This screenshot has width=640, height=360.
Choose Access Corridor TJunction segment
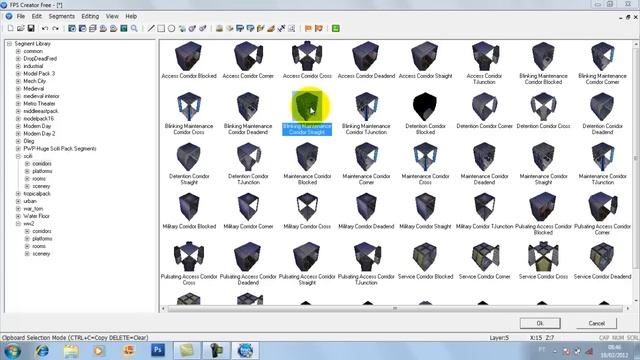click(484, 63)
